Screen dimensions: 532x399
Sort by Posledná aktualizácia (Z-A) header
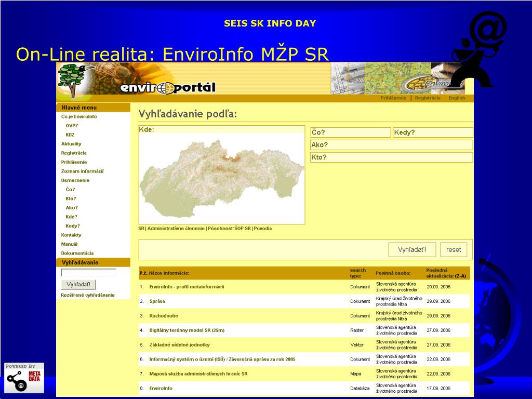pyautogui.click(x=446, y=273)
